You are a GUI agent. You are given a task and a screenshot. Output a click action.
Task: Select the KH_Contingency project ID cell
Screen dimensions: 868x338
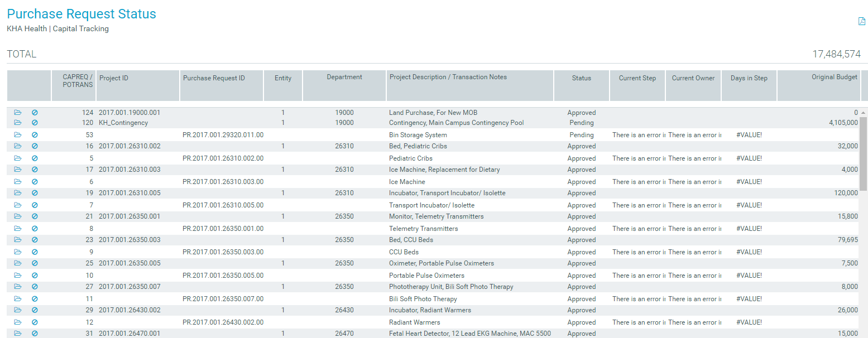tap(123, 123)
